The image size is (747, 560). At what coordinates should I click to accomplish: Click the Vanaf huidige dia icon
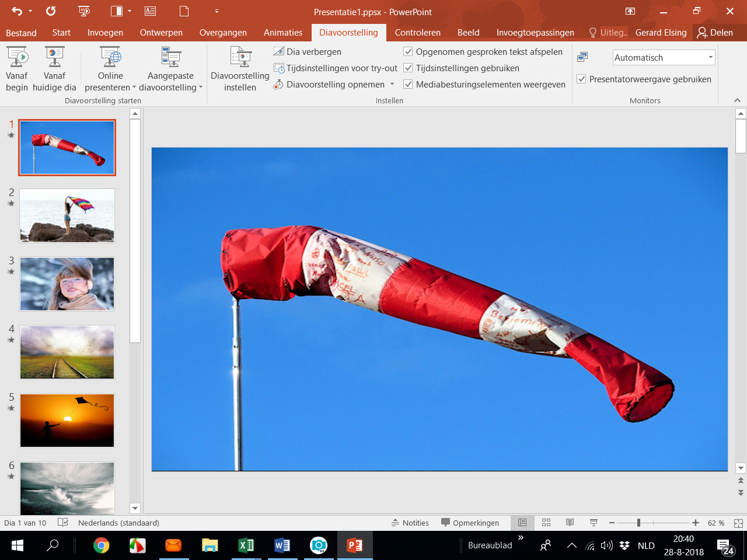pos(54,58)
